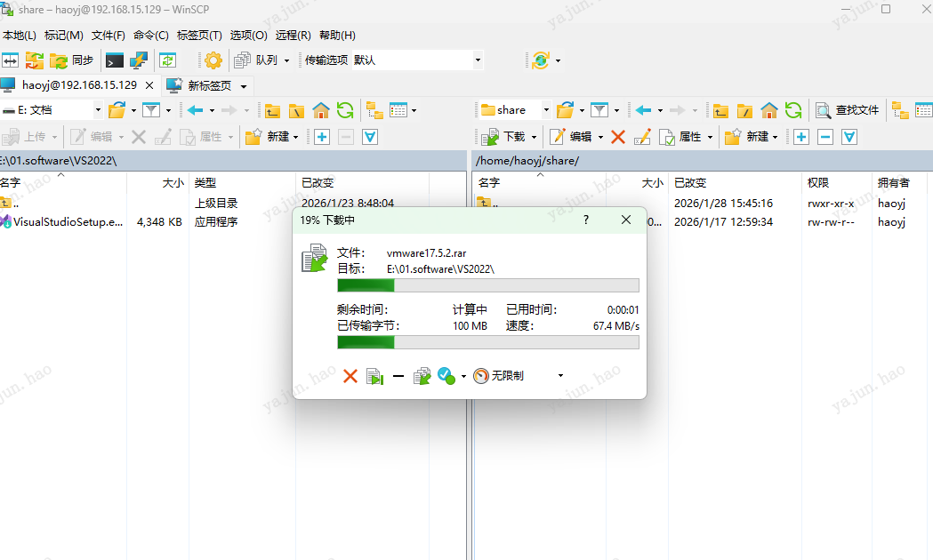Go to remote root directory icon
933x560 pixels.
(x=744, y=110)
